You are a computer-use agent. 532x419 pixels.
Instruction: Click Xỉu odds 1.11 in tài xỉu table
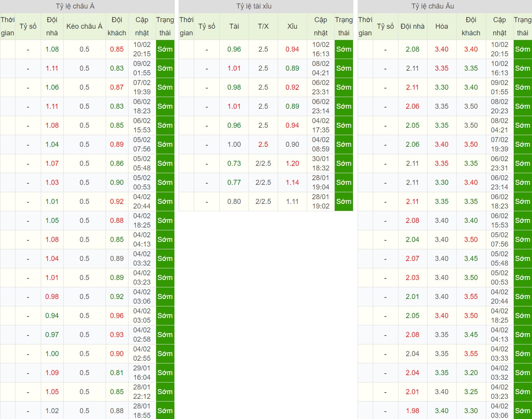[x=292, y=202]
